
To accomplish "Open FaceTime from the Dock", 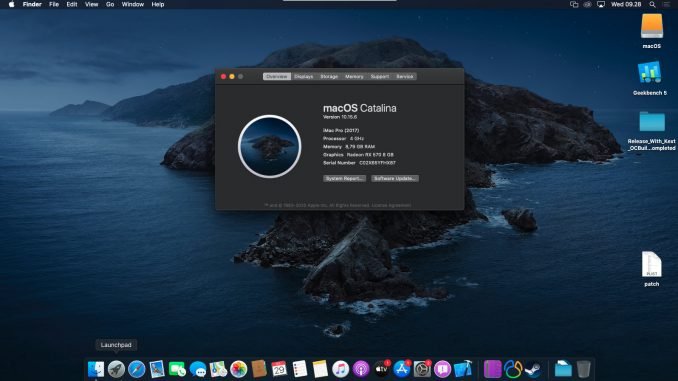I will (x=177, y=369).
